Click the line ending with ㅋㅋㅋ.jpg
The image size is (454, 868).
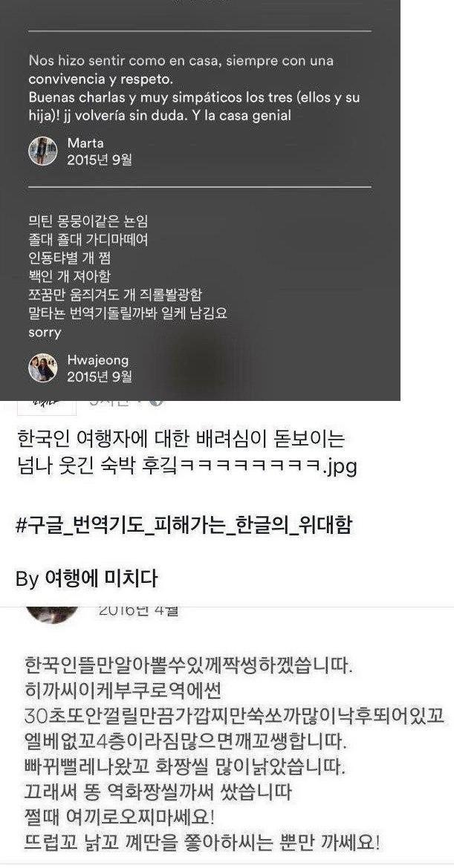coord(187,466)
